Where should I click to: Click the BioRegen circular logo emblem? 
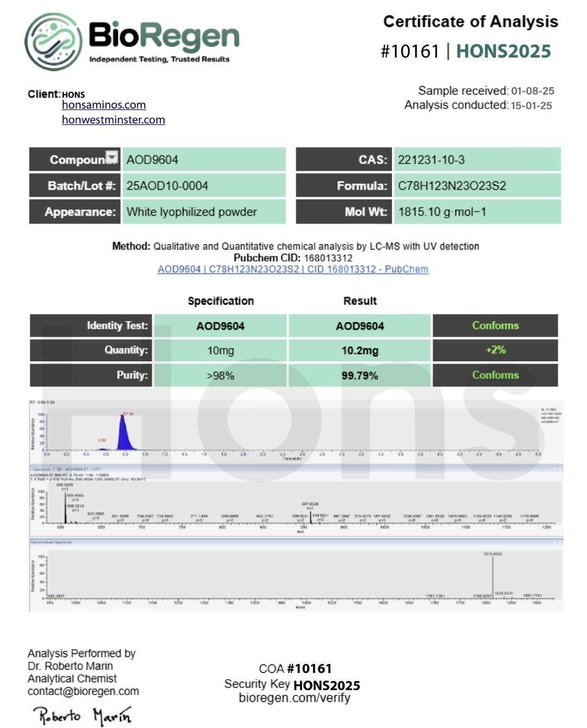point(54,42)
